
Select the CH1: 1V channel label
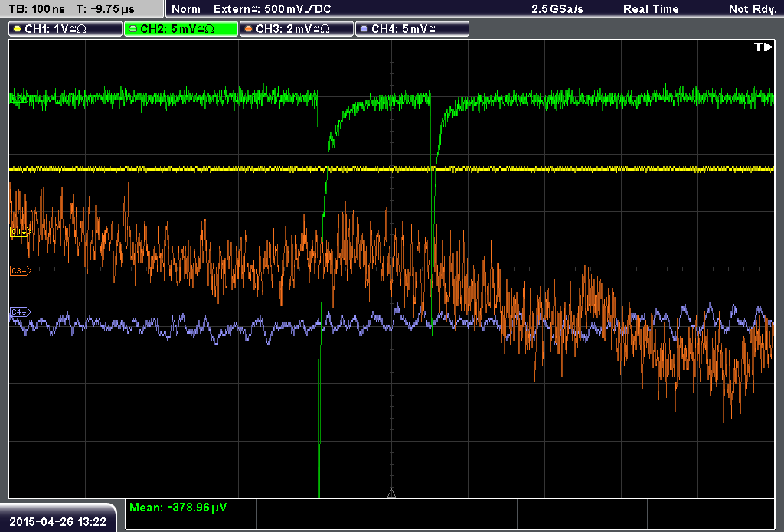coord(66,29)
